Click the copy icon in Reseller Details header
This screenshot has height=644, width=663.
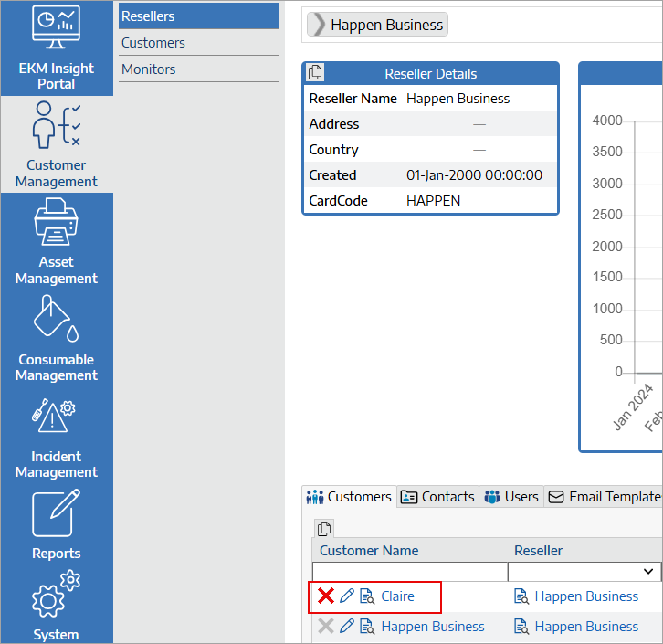tap(314, 73)
